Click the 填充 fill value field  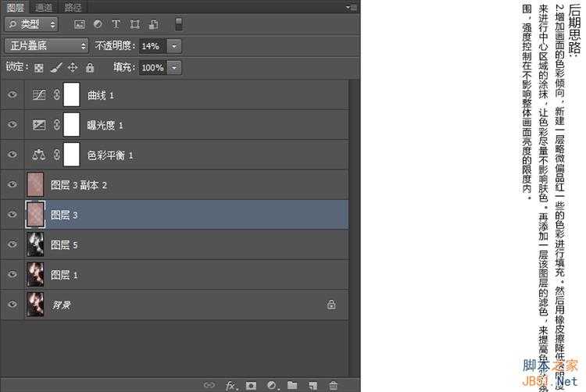(x=152, y=68)
